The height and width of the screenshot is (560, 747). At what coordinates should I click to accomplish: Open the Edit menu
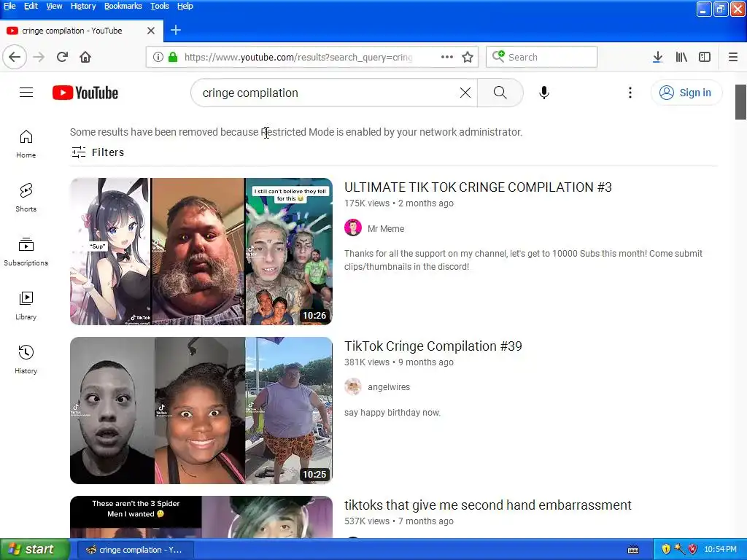pos(31,6)
